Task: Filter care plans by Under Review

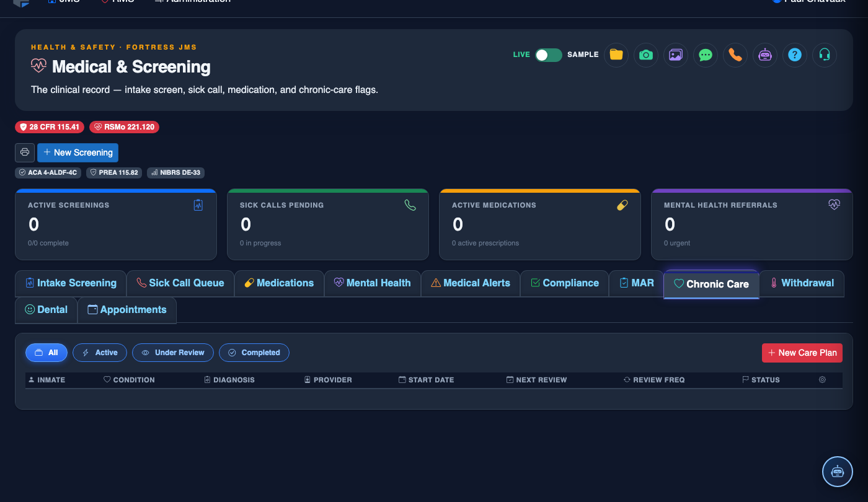Action: coord(173,353)
